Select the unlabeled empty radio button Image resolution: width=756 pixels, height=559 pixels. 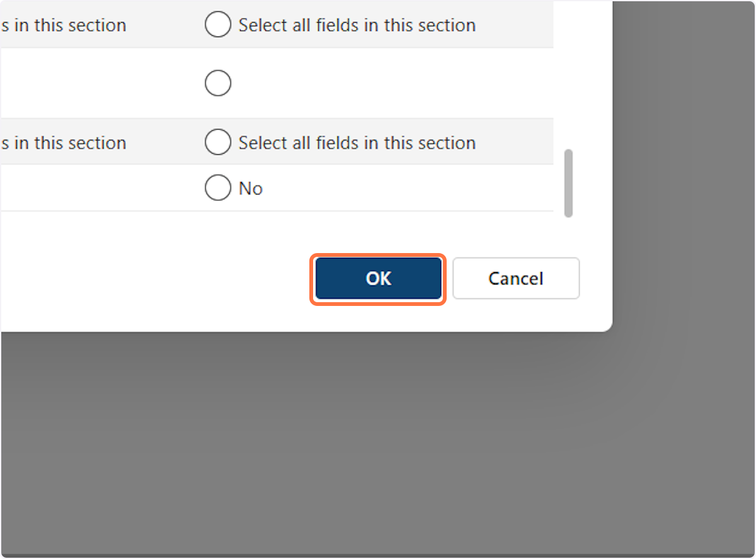(218, 83)
